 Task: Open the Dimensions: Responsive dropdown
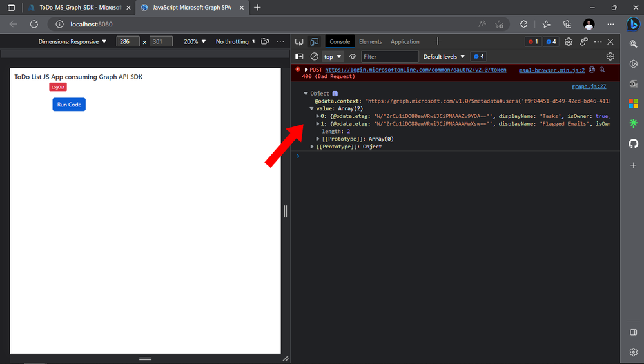[x=72, y=41]
